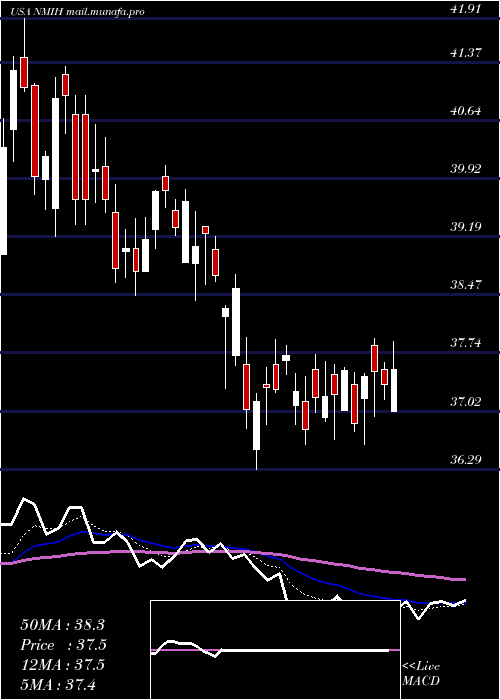This screenshot has height=700, width=500.
Task: Click the 37.02 price level label
Action: pyautogui.click(x=466, y=401)
